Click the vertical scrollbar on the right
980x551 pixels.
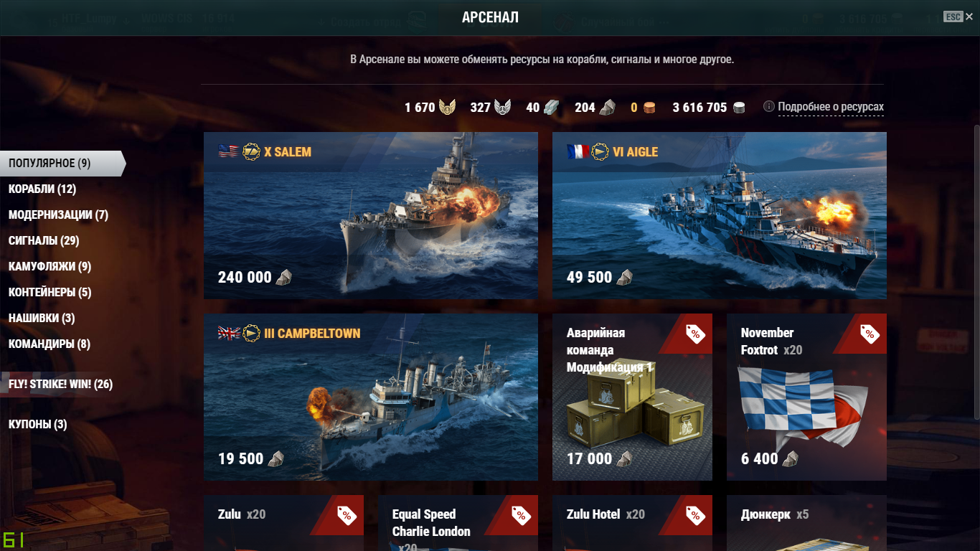[976, 273]
